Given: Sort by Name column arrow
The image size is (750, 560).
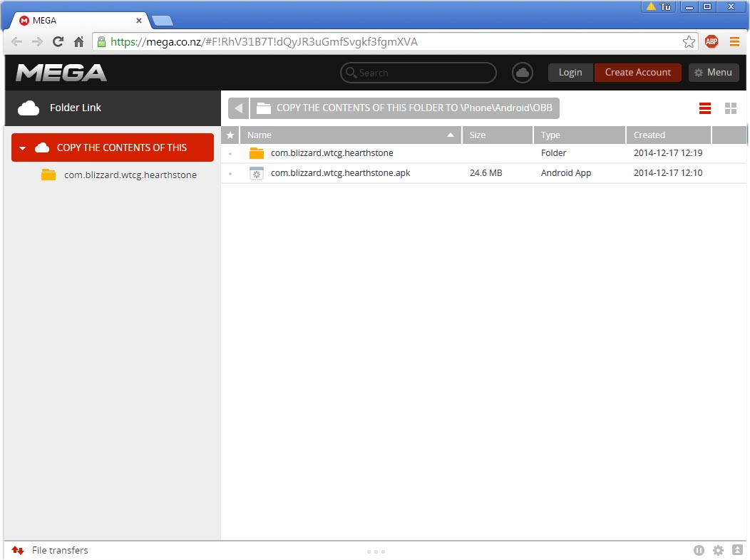Looking at the screenshot, I should click(450, 135).
